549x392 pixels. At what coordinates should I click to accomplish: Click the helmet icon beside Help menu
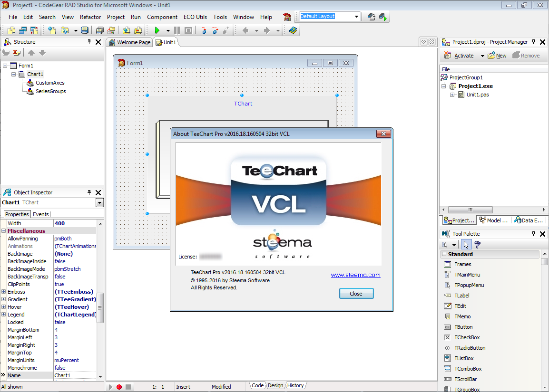(x=287, y=17)
